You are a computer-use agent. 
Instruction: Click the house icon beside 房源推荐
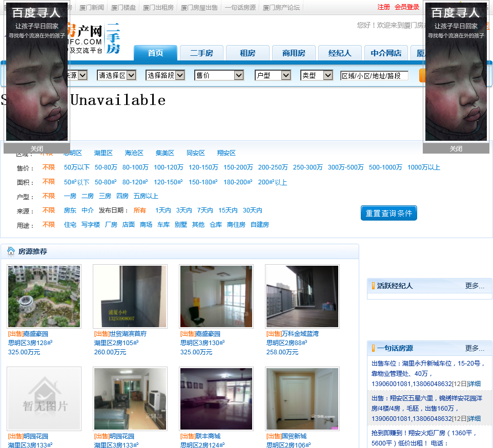(x=11, y=251)
